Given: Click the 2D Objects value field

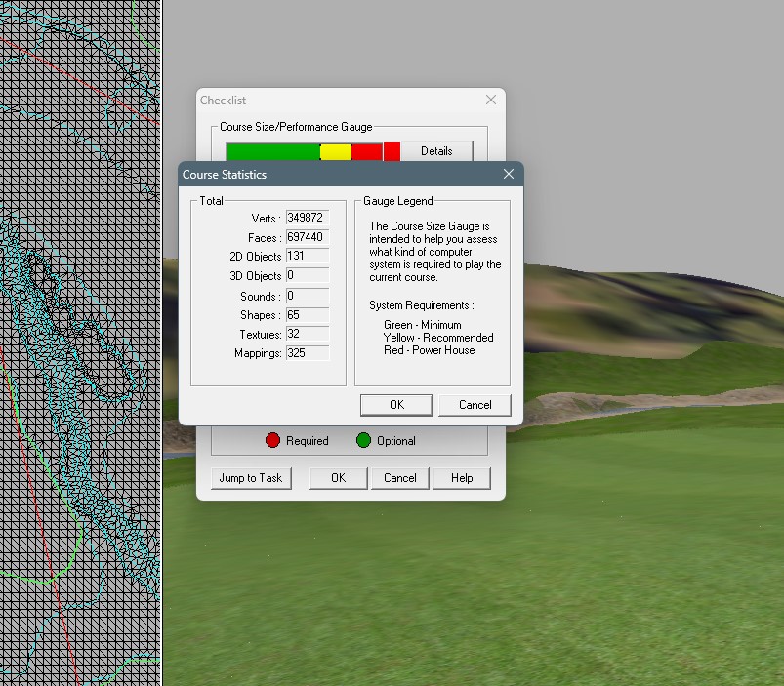Looking at the screenshot, I should [x=308, y=257].
